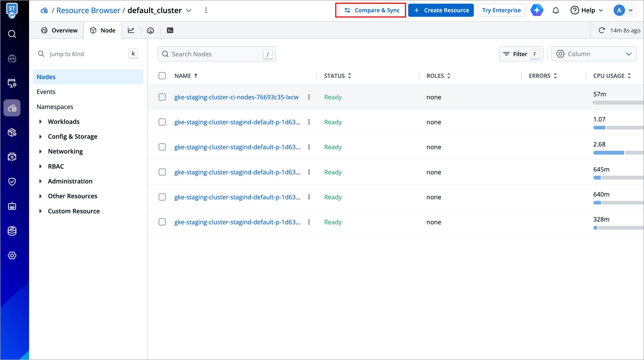
Task: Open kebab menu for the ci-nodes-76693c35-lxcw row
Action: [309, 97]
